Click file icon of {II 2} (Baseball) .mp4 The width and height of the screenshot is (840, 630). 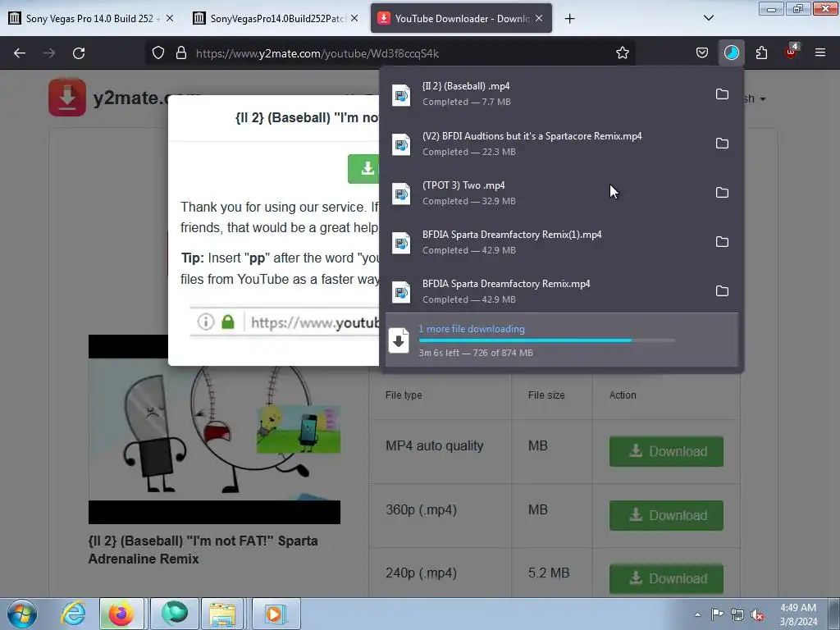click(x=400, y=95)
